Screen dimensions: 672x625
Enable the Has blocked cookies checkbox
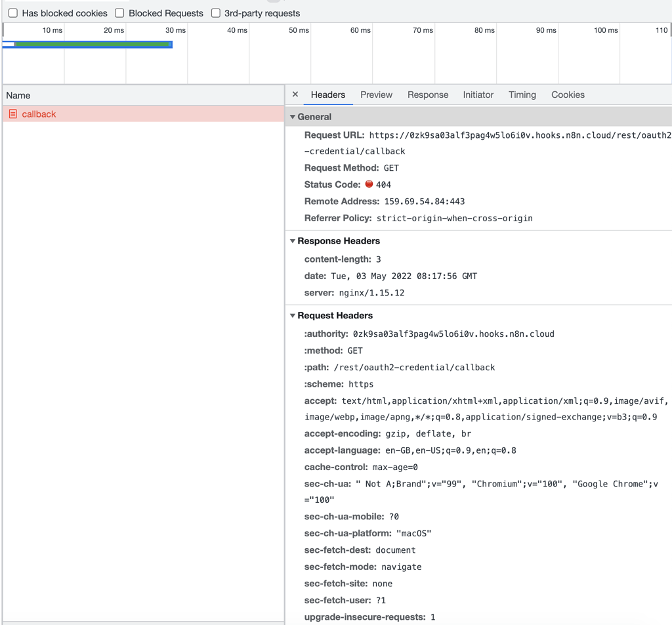point(13,13)
